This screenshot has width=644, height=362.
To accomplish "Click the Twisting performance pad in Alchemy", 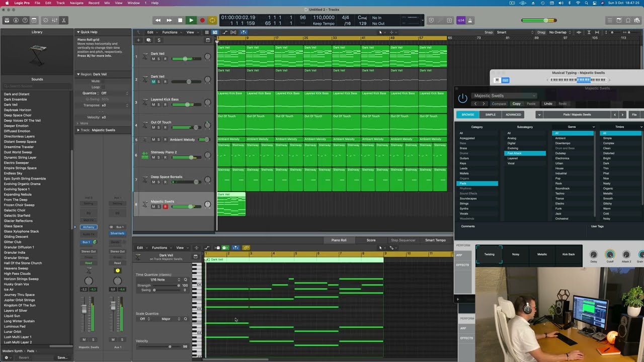I will pyautogui.click(x=489, y=254).
